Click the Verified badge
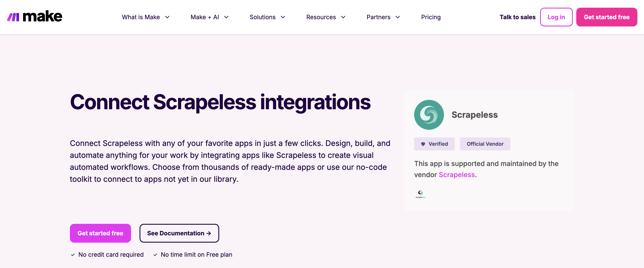Image resolution: width=644 pixels, height=268 pixels. pos(434,144)
